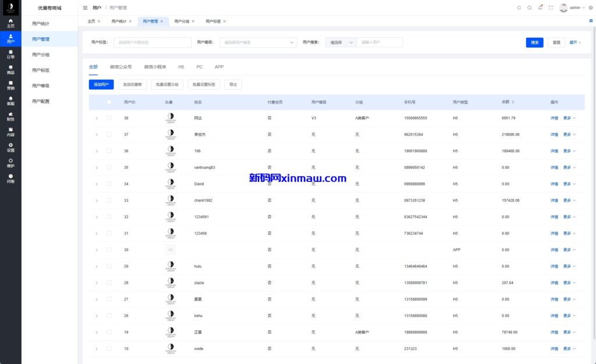Sort by the 余额 column sort arrows
Viewport: 596px width, 364px height.
tap(513, 102)
